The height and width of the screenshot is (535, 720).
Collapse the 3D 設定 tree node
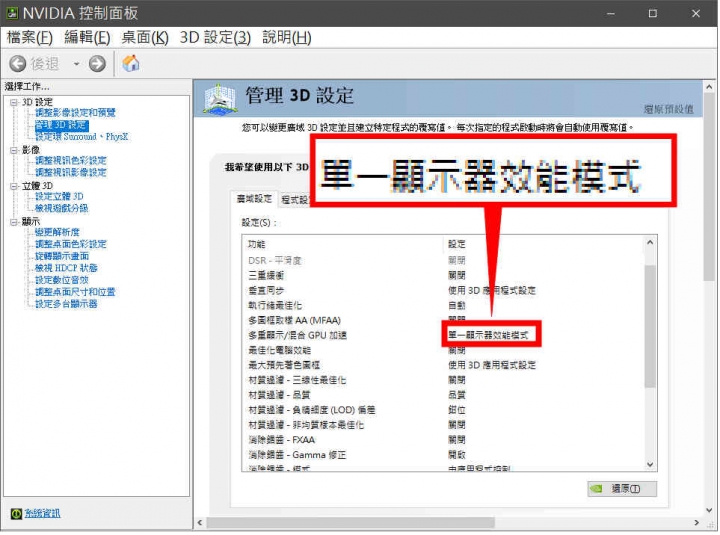14,102
